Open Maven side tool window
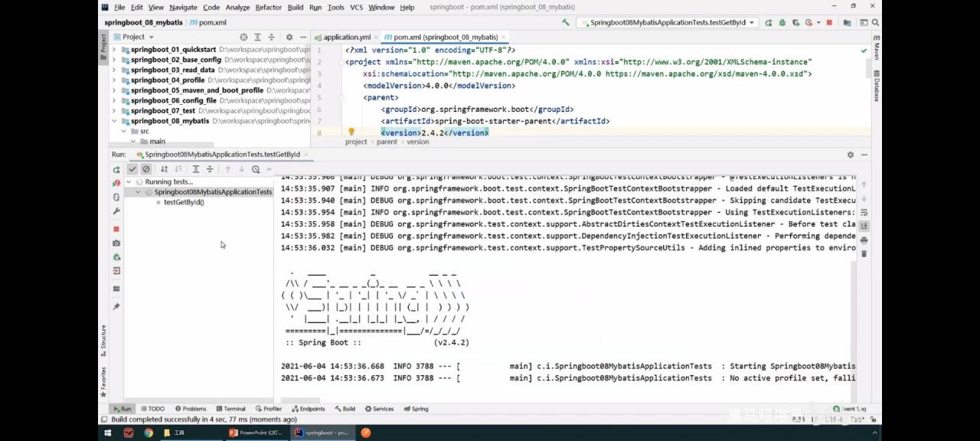 877,47
